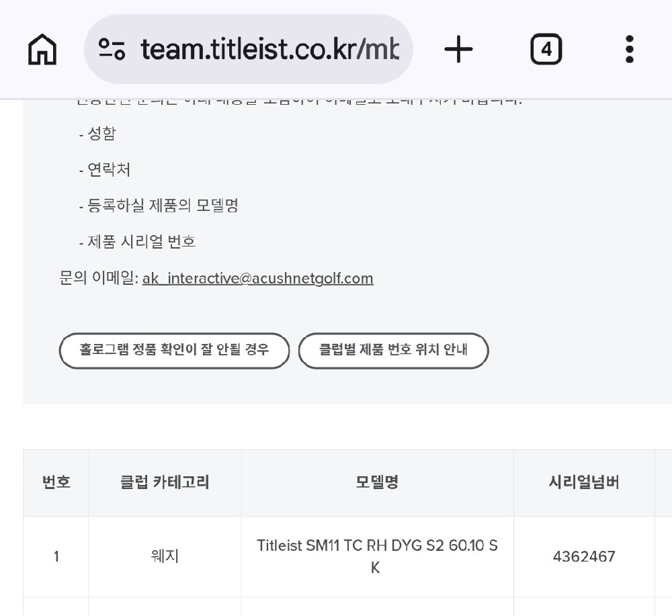Click the 클럽 카테고리 column header

coord(165,483)
